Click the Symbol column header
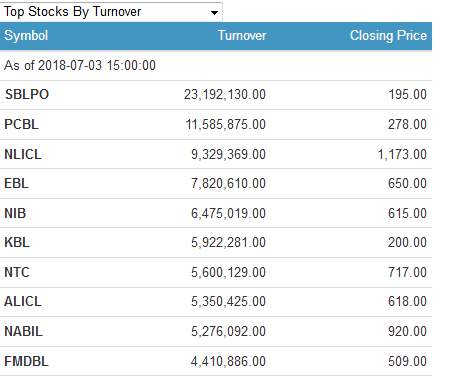 26,36
